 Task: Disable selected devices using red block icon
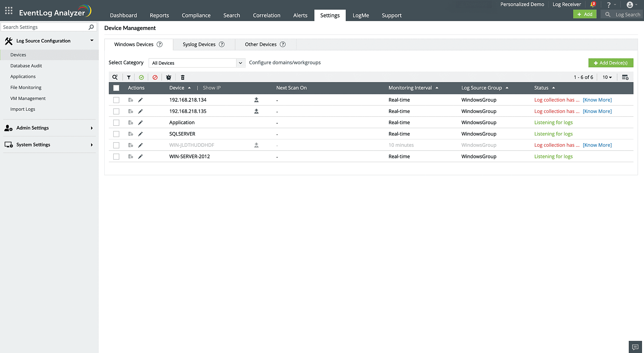pos(155,77)
